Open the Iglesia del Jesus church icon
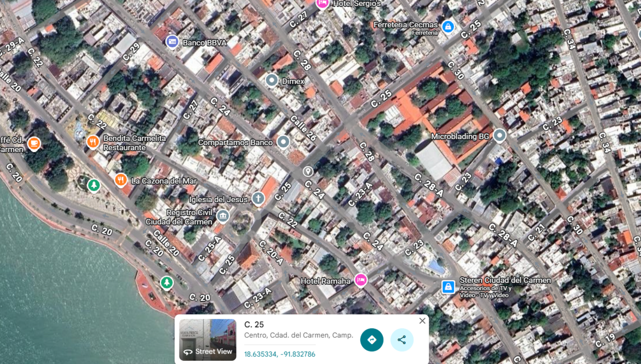The image size is (641, 364). pyautogui.click(x=258, y=199)
